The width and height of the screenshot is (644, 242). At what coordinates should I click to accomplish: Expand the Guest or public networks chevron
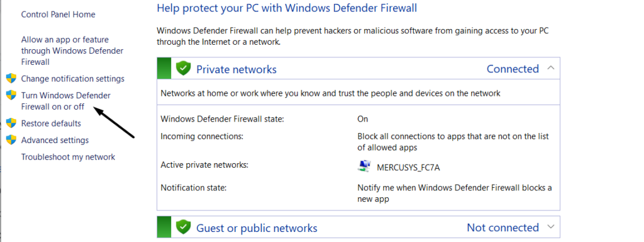(x=551, y=226)
